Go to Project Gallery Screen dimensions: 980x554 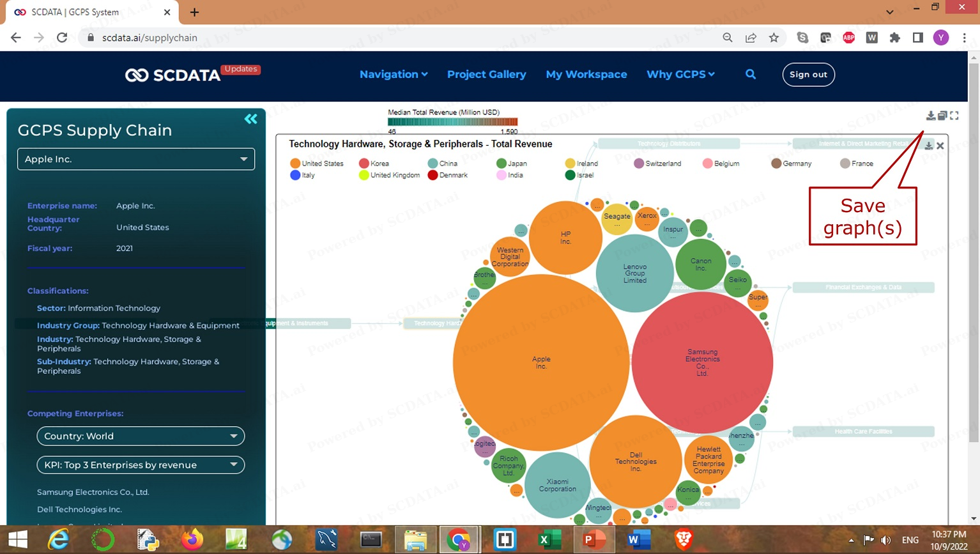[487, 74]
